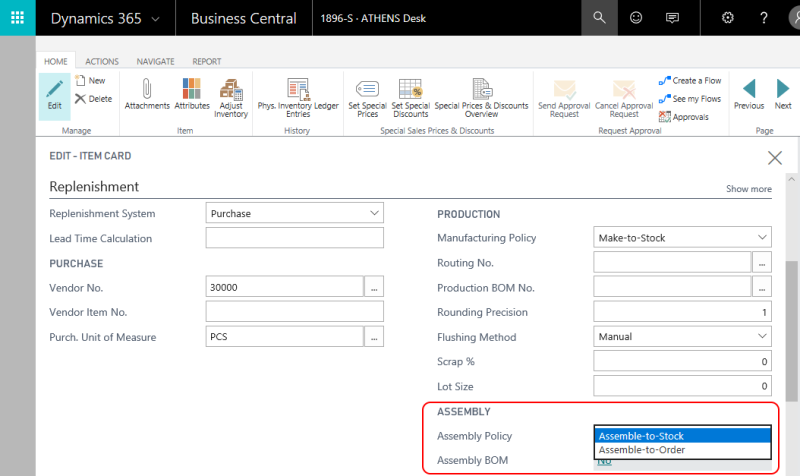Open Routing No. lookup ellipsis
The width and height of the screenshot is (800, 476).
click(x=762, y=263)
